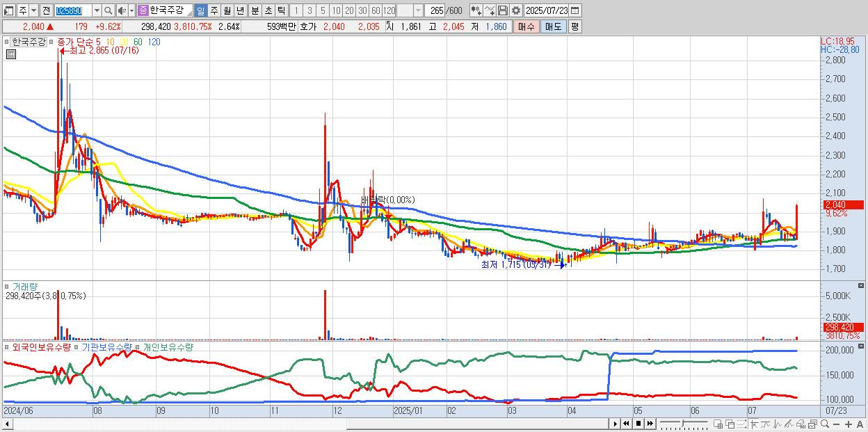Image resolution: width=868 pixels, height=432 pixels.
Task: Click the dashed range selection icon
Action: 741,424
